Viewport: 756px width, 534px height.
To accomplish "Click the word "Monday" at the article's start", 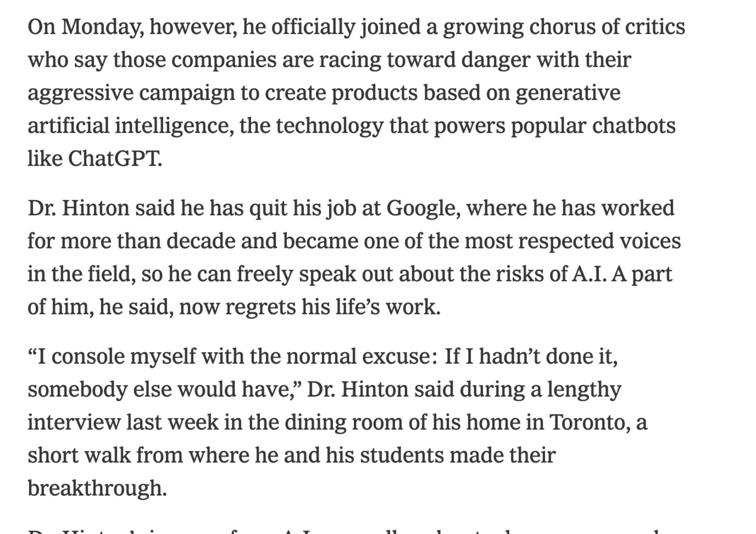I will (x=102, y=27).
